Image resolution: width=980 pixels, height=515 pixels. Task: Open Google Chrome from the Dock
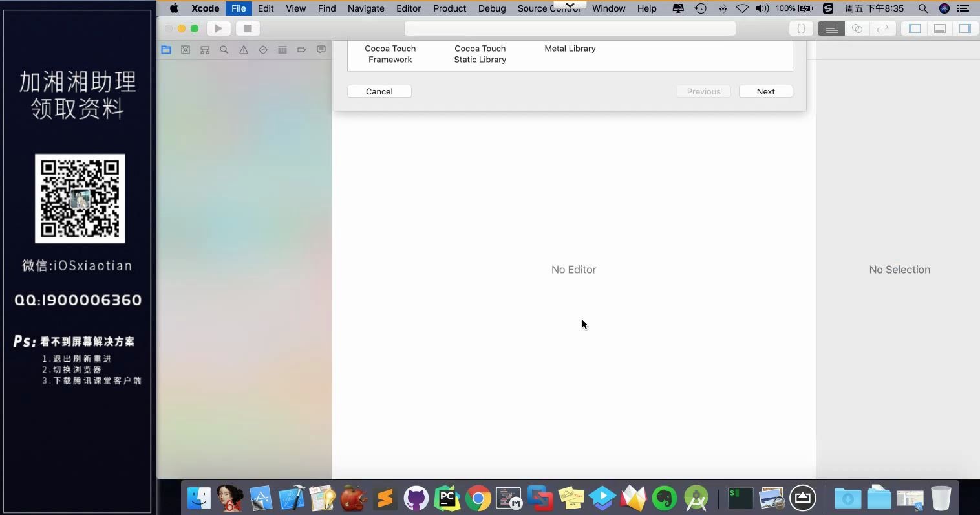478,498
